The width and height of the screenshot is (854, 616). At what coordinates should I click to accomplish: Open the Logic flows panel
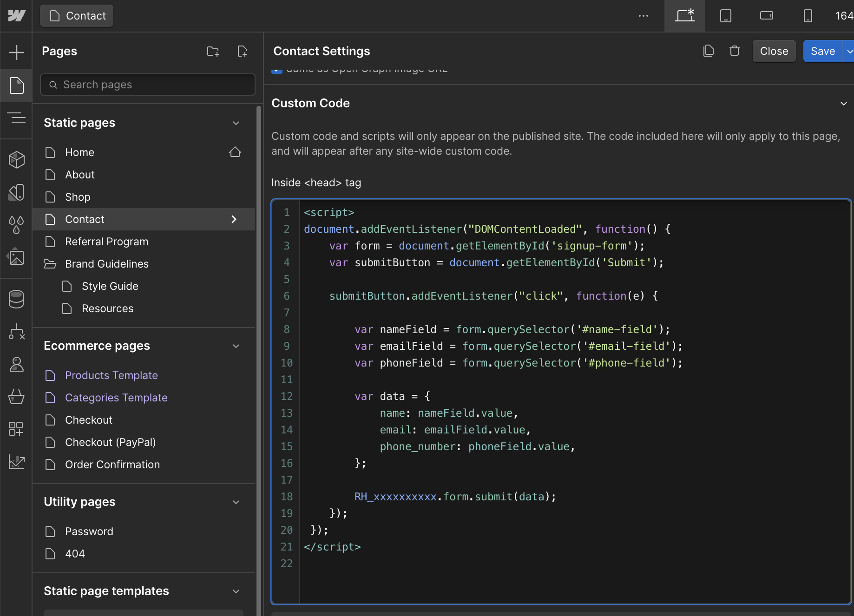coord(16,332)
